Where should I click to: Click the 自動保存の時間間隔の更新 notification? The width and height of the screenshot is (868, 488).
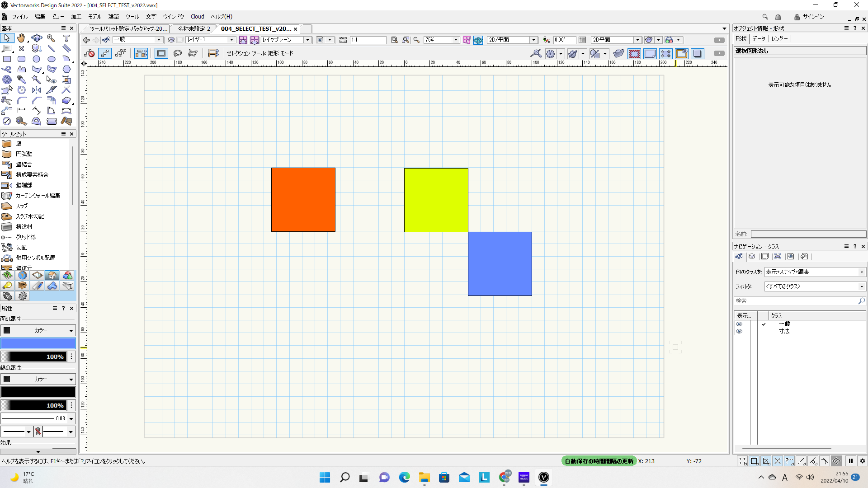coord(599,461)
